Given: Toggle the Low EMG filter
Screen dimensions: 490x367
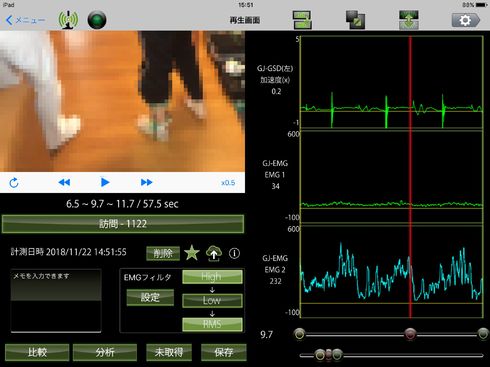Looking at the screenshot, I should tap(212, 300).
